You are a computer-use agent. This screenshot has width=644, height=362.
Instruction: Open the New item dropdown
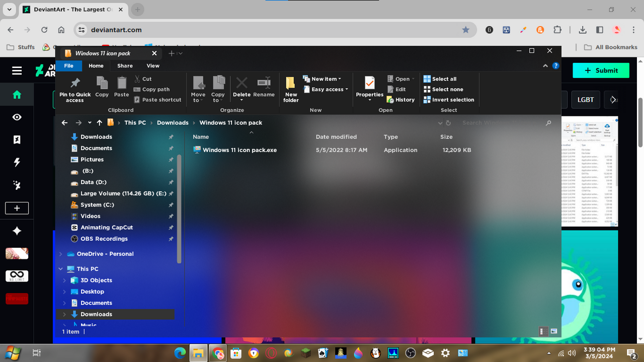pos(322,79)
